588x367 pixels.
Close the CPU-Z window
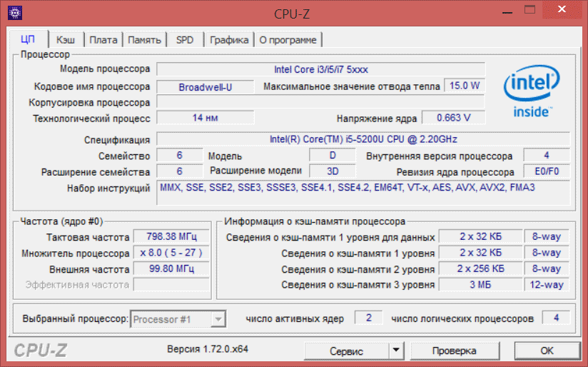(x=562, y=9)
